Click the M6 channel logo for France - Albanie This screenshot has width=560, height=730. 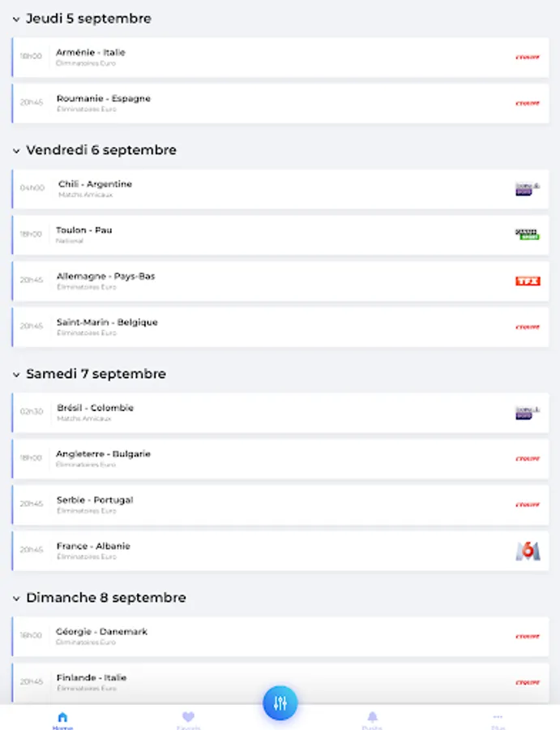(x=528, y=552)
